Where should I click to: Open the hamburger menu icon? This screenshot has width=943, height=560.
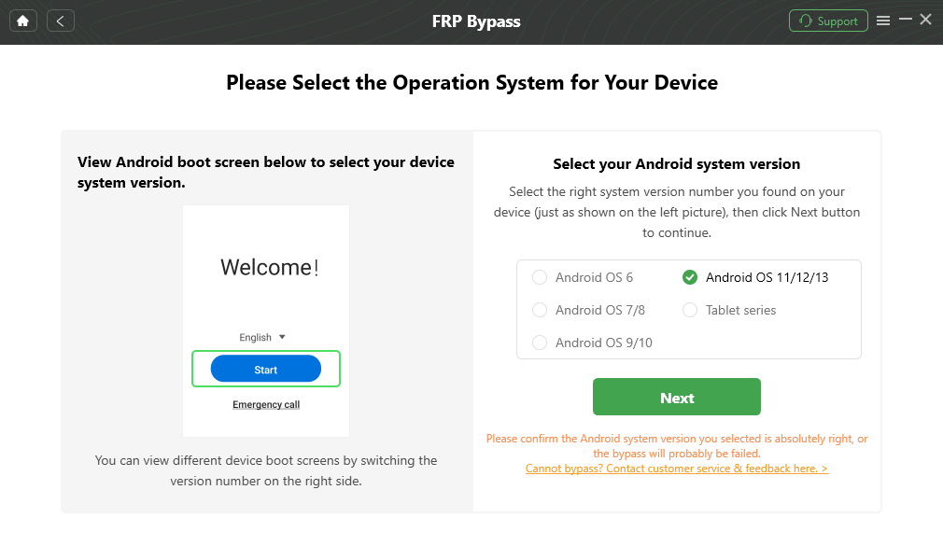(882, 20)
